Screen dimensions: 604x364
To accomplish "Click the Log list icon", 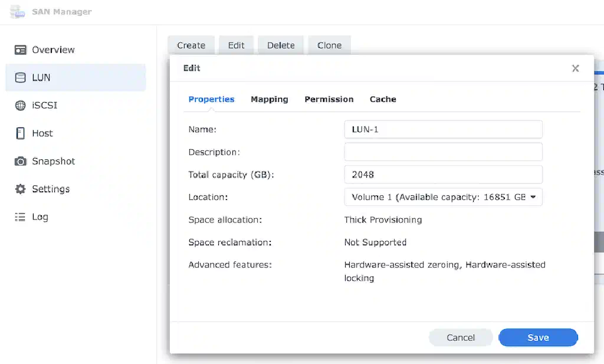I will [21, 217].
